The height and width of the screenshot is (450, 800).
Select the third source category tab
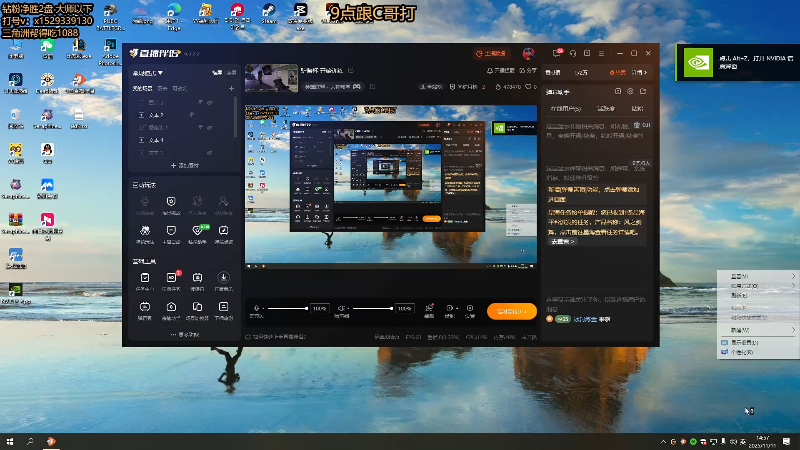180,88
